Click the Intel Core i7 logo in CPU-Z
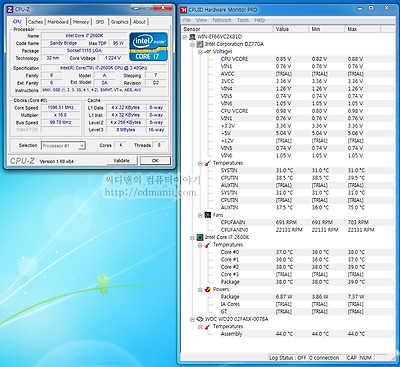 tap(148, 46)
